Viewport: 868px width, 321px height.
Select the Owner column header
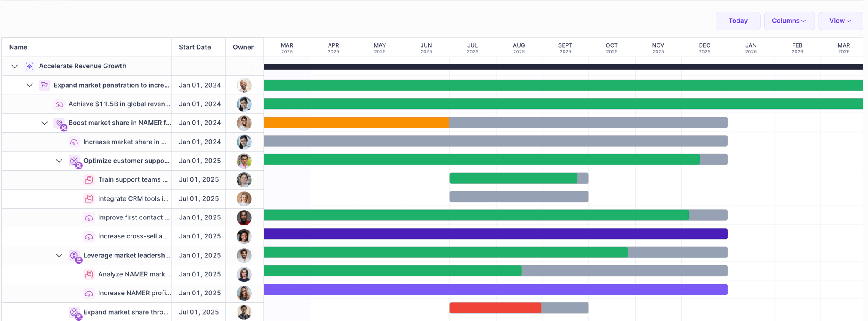click(x=243, y=47)
